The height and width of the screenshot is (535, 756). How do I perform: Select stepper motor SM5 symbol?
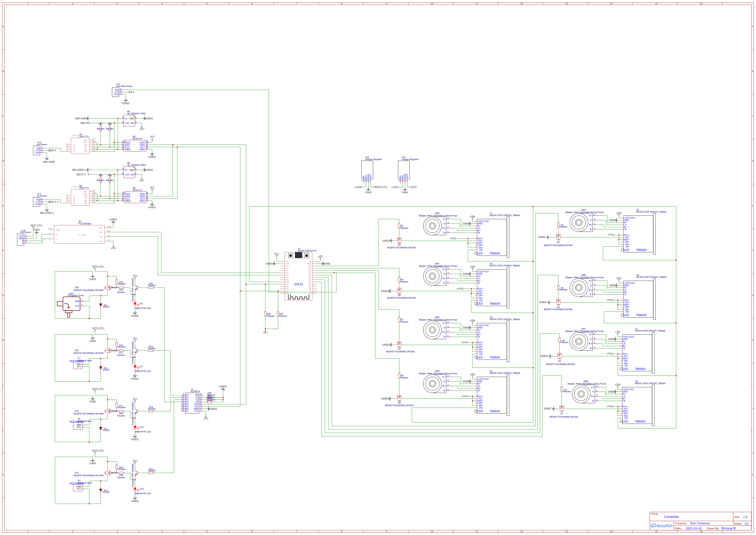coord(433,226)
